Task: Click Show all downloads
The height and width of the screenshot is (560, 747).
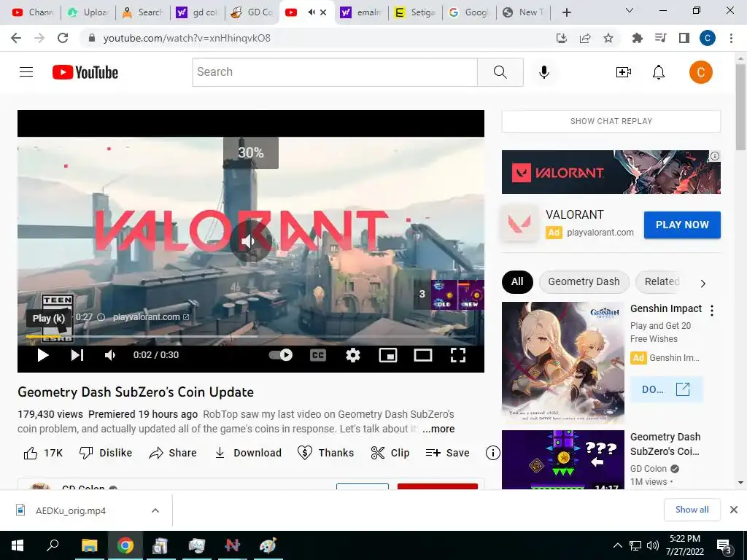Action: [692, 510]
